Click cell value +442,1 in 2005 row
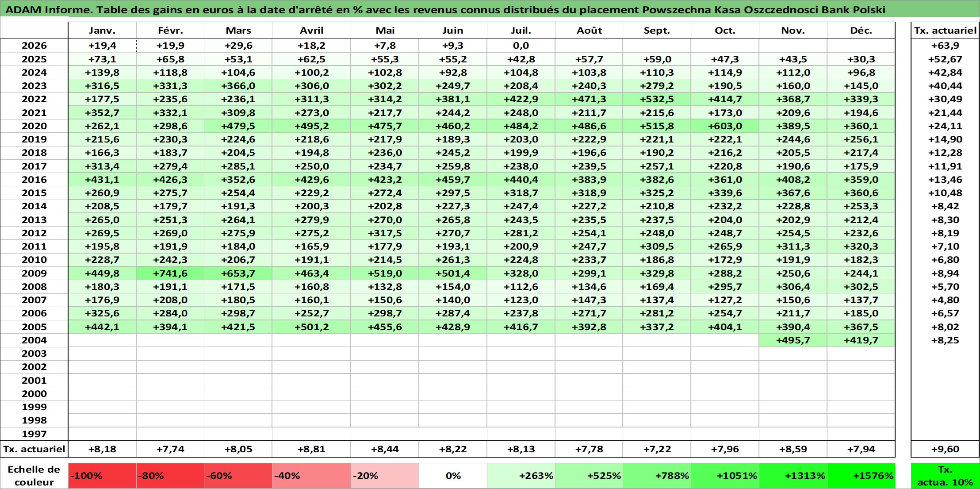980x489 pixels. coord(102,327)
